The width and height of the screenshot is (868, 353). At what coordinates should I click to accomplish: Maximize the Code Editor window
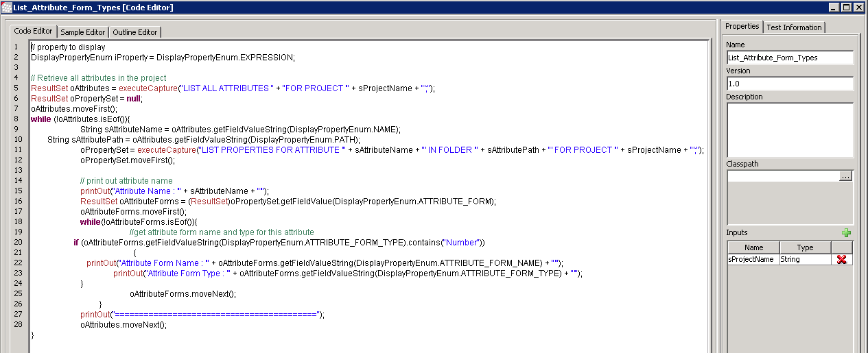(847, 8)
